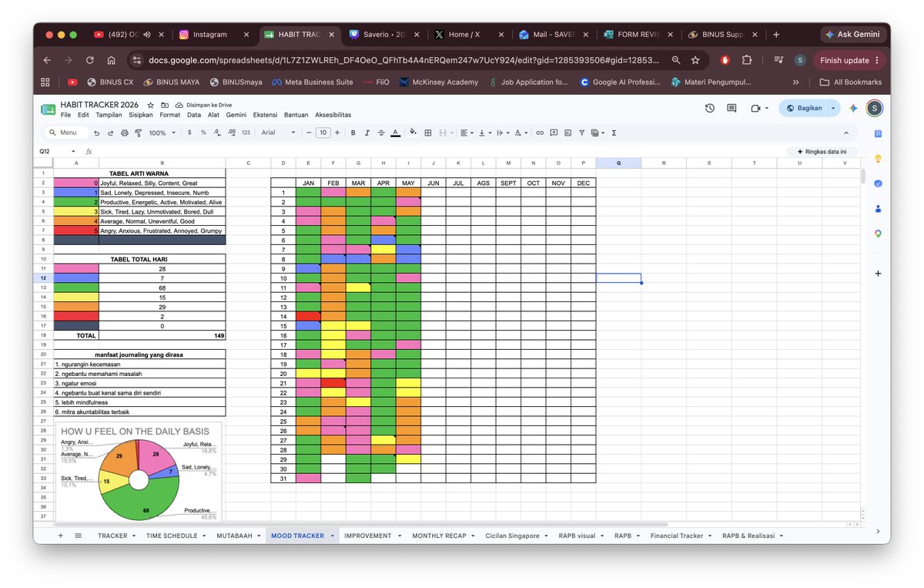Viewport: 924px width, 588px height.
Task: Click the Insert chart icon
Action: [567, 133]
